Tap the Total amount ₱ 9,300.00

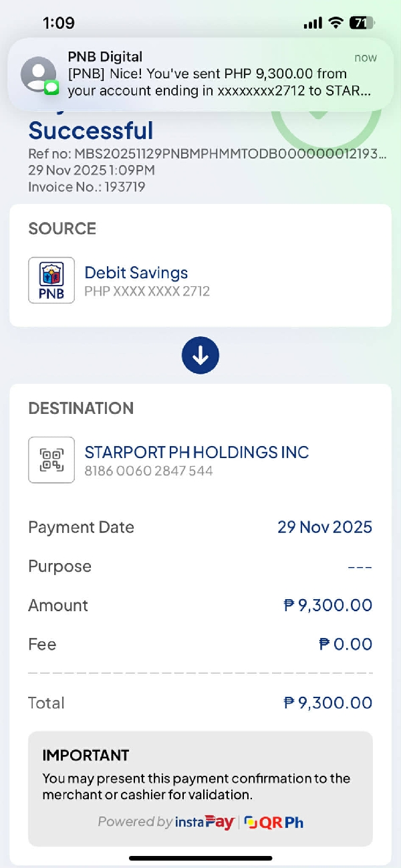click(327, 703)
